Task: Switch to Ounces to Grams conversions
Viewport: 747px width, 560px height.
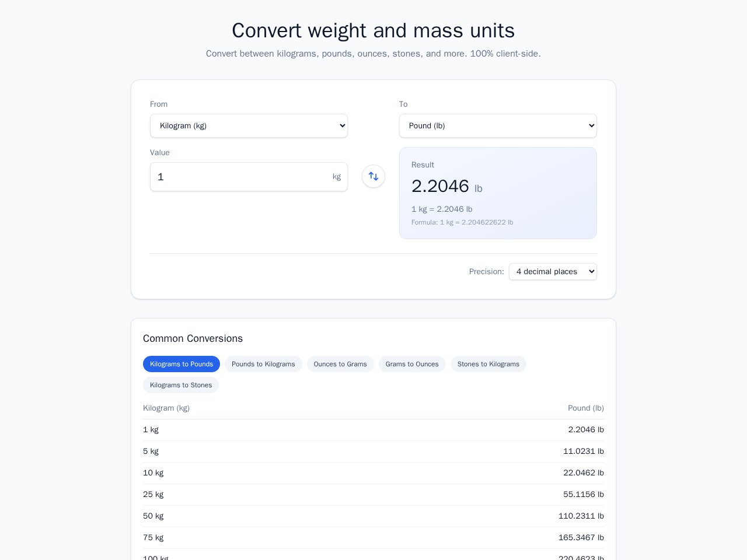Action: 340,364
